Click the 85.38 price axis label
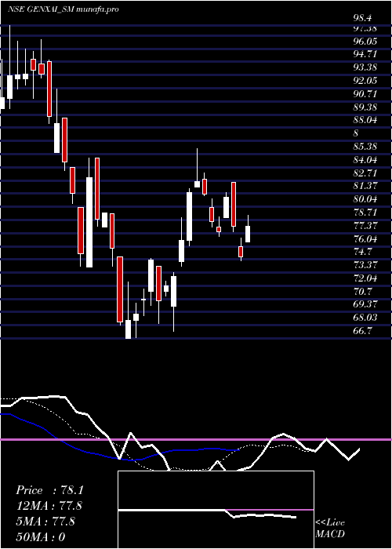This screenshot has height=549, width=392. coord(365,147)
